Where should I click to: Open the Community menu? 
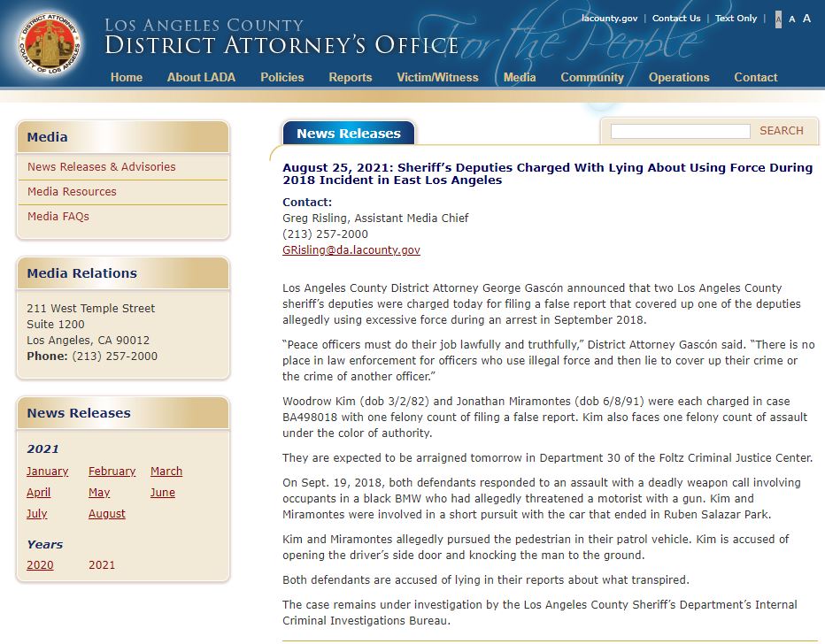click(x=592, y=77)
